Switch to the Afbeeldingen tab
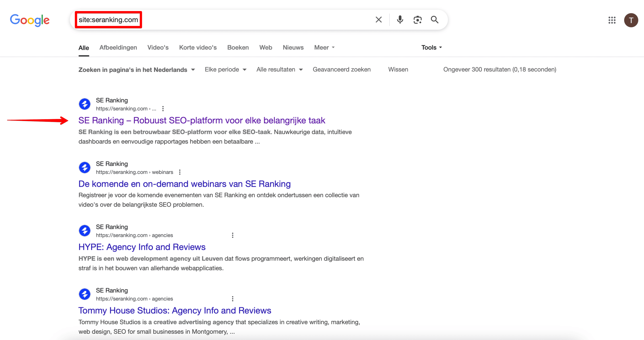 pyautogui.click(x=118, y=47)
